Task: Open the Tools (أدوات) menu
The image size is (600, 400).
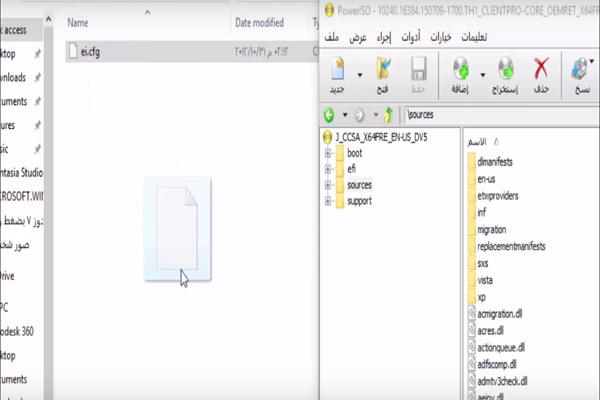Action: click(x=411, y=37)
